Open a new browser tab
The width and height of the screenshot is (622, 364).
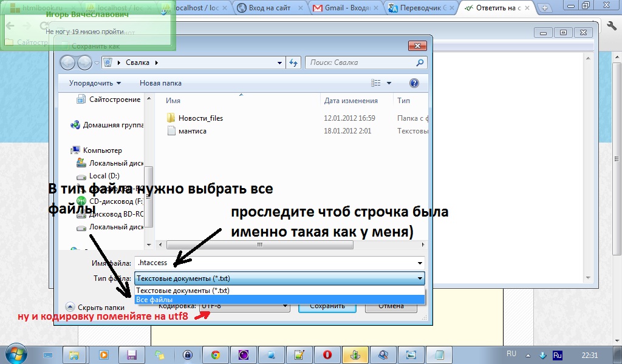pyautogui.click(x=545, y=7)
